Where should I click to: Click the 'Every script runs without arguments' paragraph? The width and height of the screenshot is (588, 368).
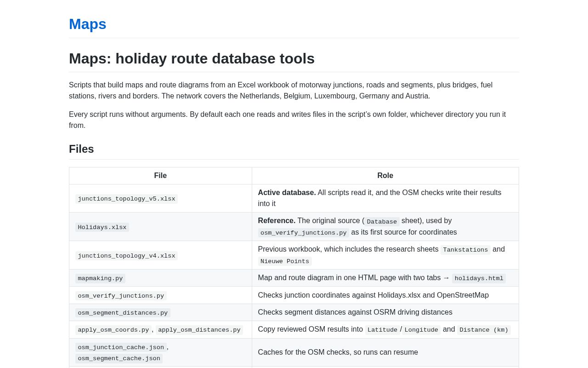[294, 120]
